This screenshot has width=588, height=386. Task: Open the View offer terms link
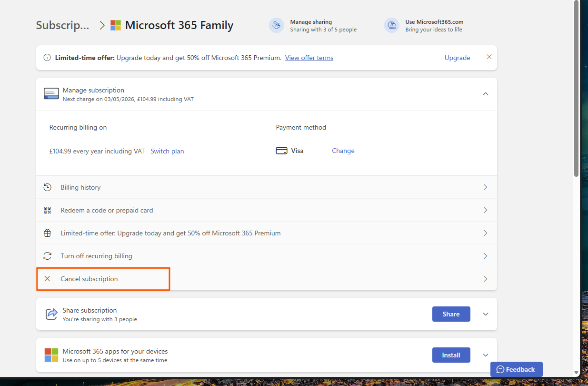click(309, 58)
